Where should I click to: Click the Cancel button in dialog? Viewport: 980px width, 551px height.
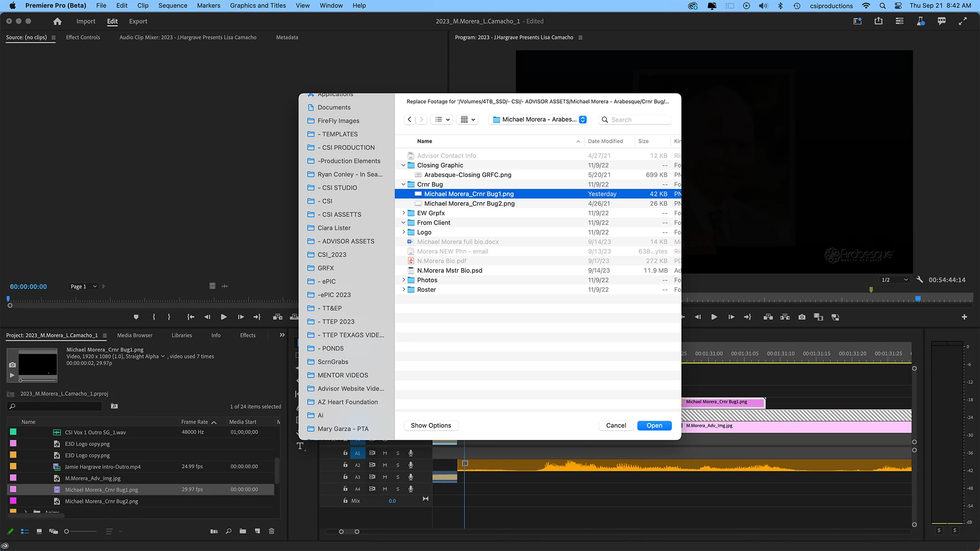pos(616,425)
